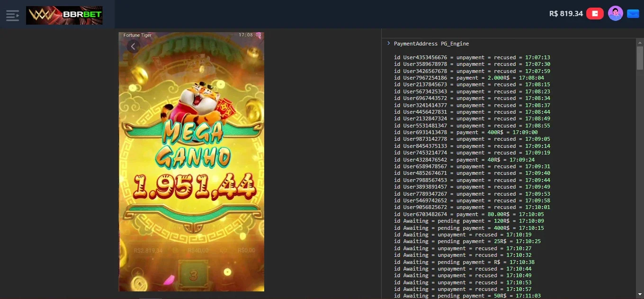Select log line for User4852674671

[472, 173]
